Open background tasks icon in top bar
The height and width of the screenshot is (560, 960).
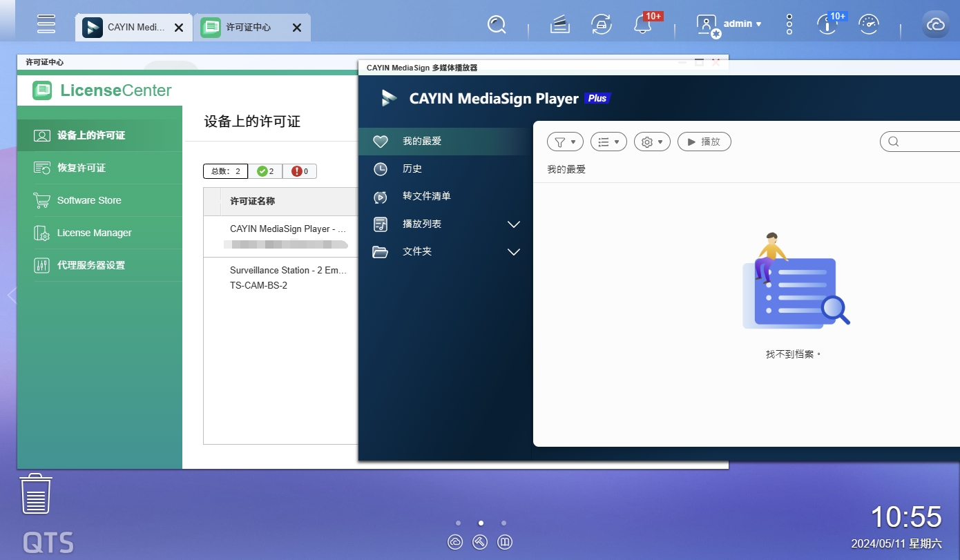(x=560, y=25)
